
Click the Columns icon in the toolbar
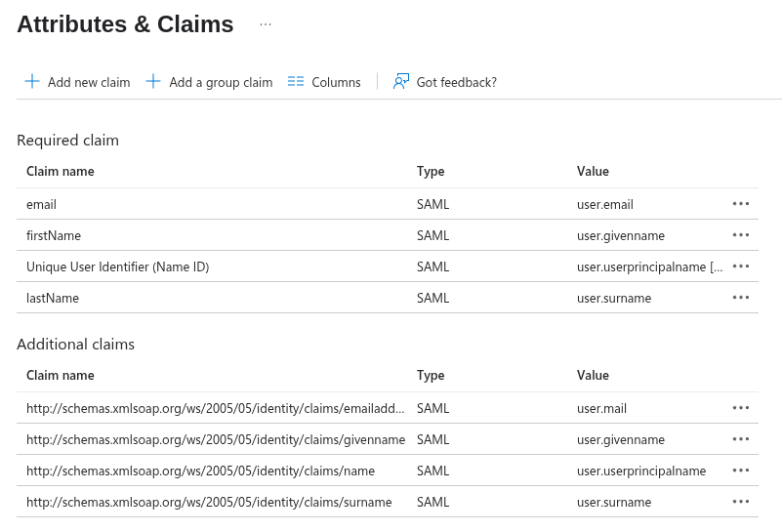tap(296, 82)
